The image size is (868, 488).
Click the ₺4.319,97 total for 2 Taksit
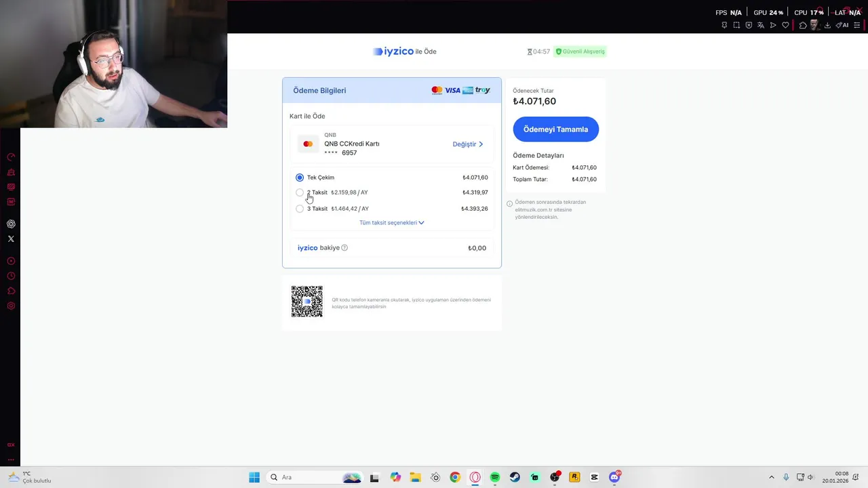click(475, 192)
